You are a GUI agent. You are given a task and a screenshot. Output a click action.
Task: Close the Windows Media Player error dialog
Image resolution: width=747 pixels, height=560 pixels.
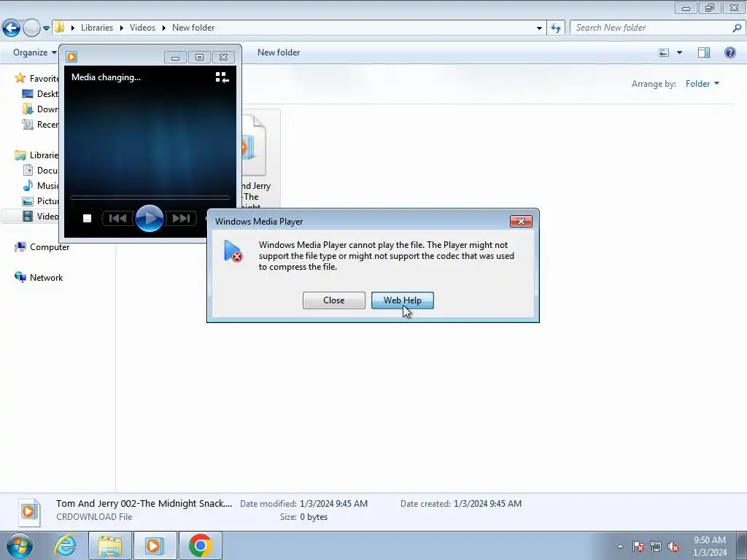(x=521, y=222)
